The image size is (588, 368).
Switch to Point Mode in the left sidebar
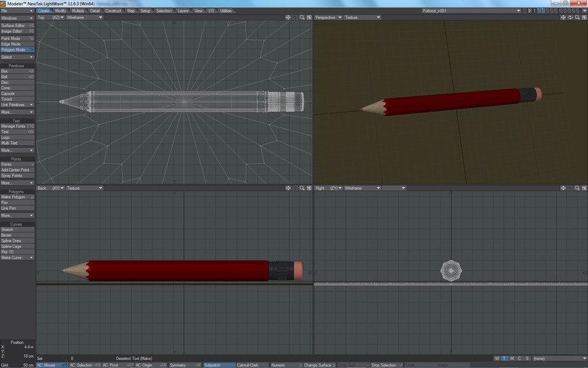pos(14,38)
